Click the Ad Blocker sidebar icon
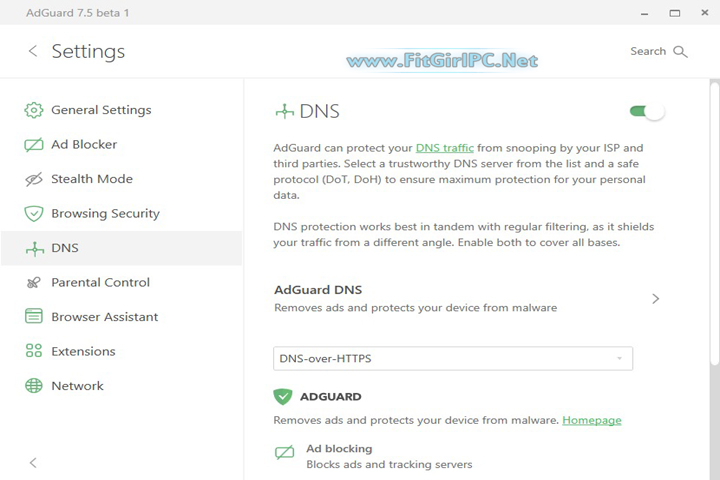The height and width of the screenshot is (480, 720). click(x=34, y=145)
